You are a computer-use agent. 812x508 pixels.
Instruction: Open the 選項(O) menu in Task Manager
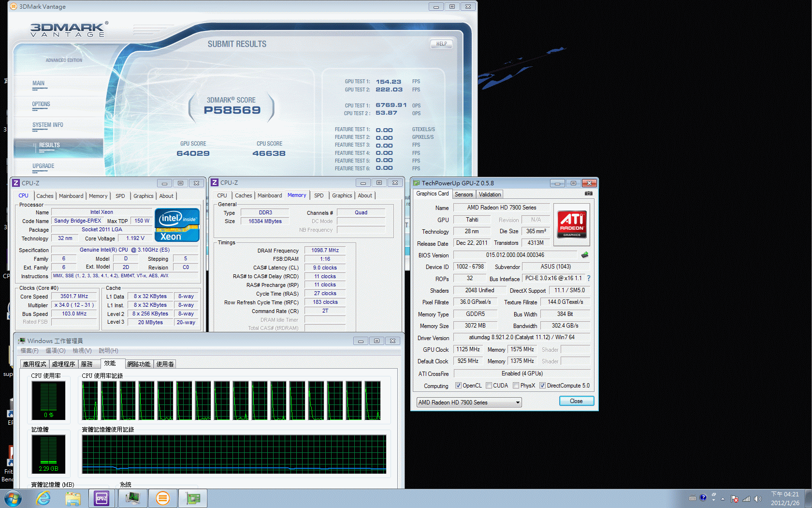[56, 351]
